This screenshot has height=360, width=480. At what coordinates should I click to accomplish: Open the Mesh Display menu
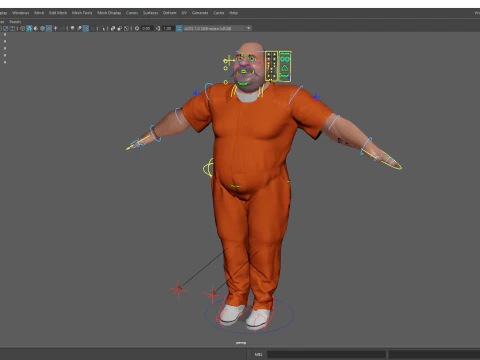(109, 13)
